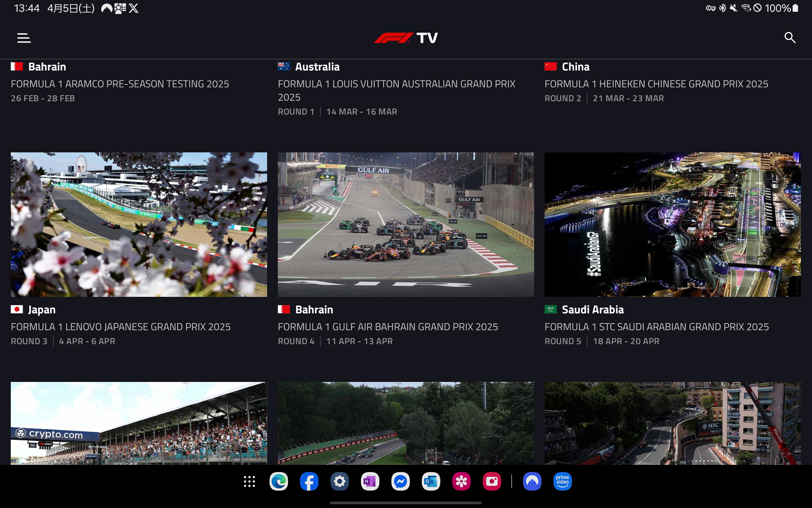Click the Australia flag icon on Round 1
Viewport: 812px width, 508px height.
click(x=283, y=66)
